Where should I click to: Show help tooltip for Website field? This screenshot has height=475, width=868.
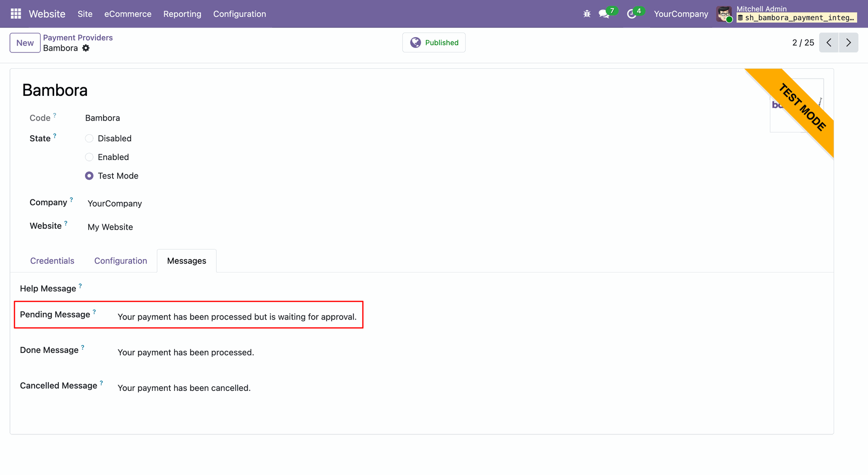point(66,223)
